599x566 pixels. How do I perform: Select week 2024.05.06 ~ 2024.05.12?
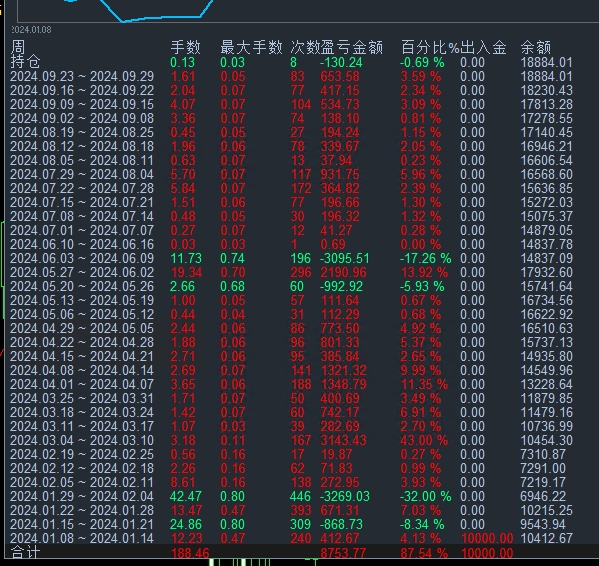pyautogui.click(x=82, y=314)
